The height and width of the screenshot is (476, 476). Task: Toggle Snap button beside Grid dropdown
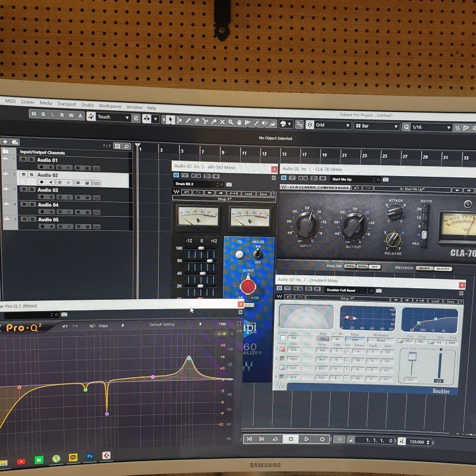(310, 125)
